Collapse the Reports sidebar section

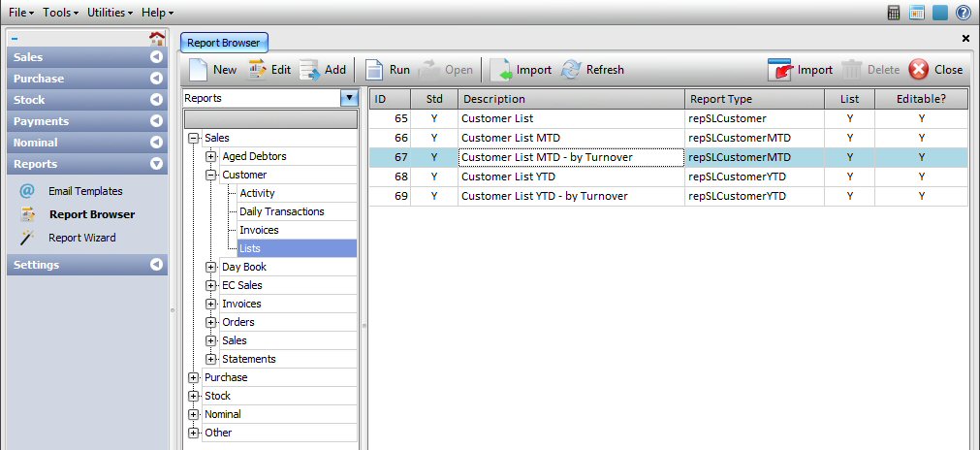(156, 164)
